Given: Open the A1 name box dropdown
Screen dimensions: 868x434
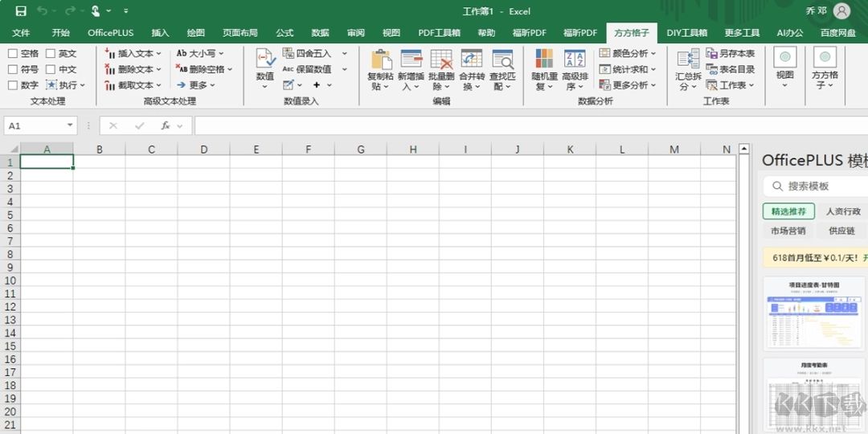Looking at the screenshot, I should click(70, 125).
